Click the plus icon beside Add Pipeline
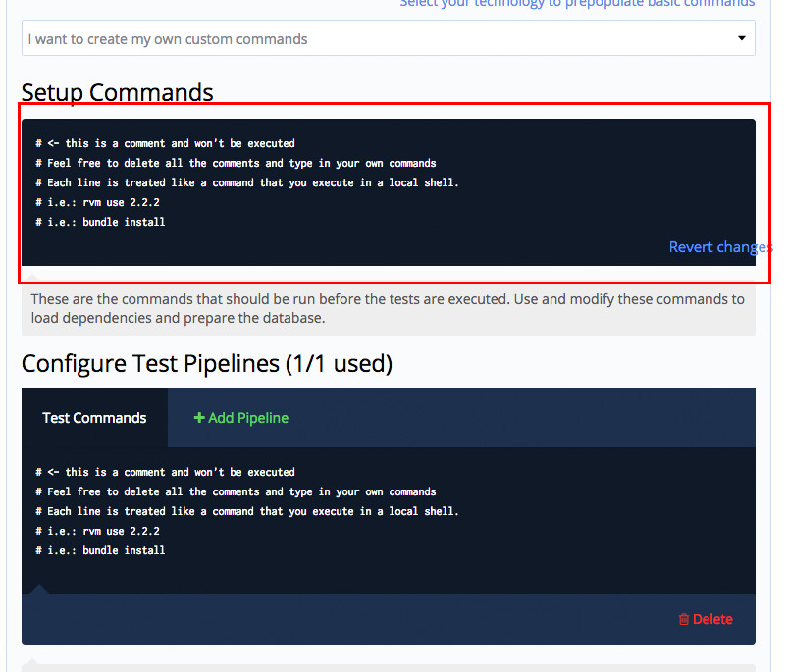 [199, 418]
